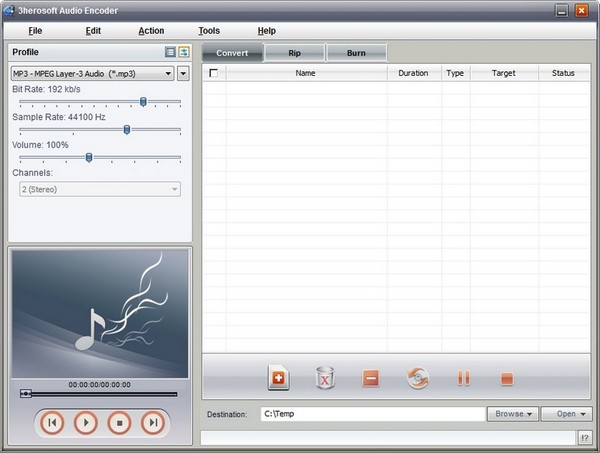Expand the Browse button dropdown
The width and height of the screenshot is (600, 453).
[x=528, y=414]
